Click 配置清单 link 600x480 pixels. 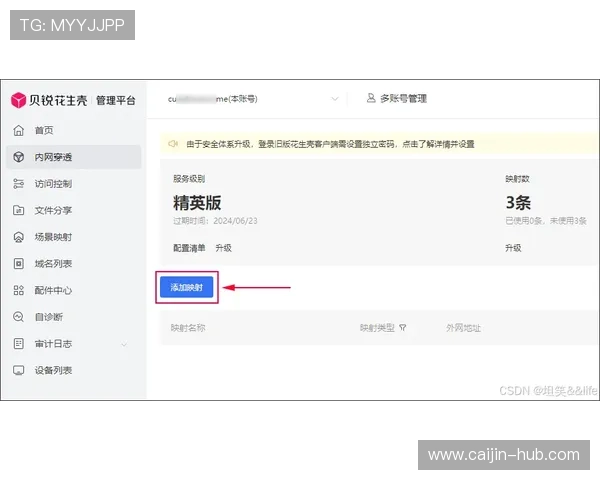(189, 248)
